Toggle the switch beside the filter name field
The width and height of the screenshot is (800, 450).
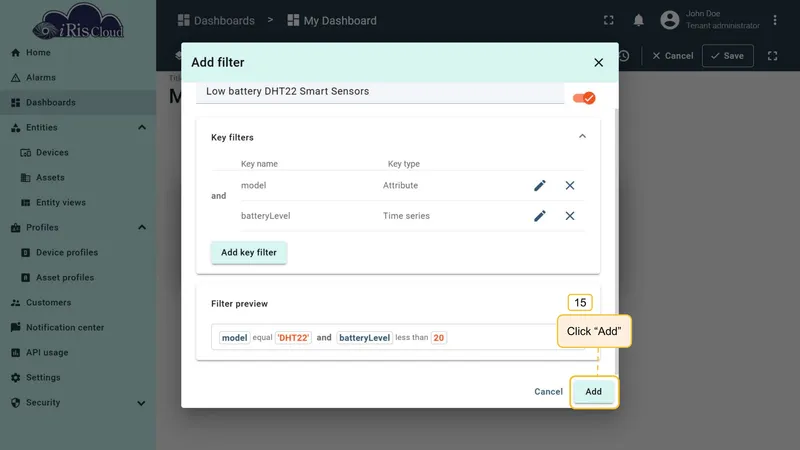pyautogui.click(x=584, y=98)
